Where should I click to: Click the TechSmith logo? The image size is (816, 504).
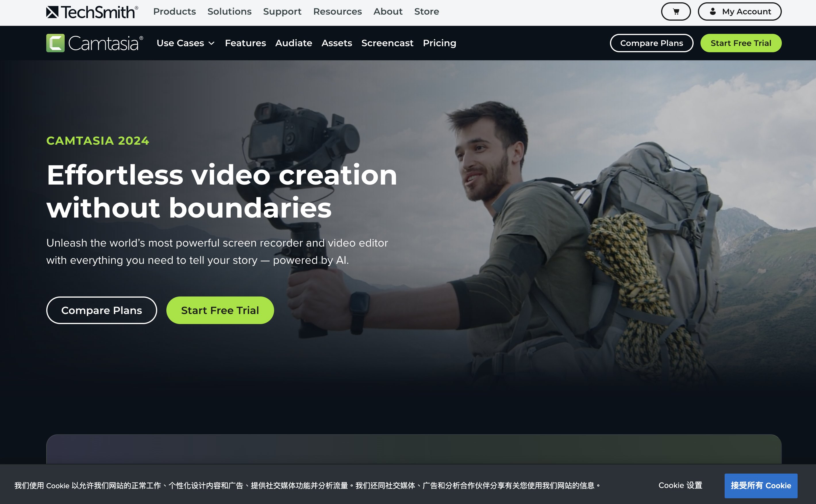[x=92, y=12]
